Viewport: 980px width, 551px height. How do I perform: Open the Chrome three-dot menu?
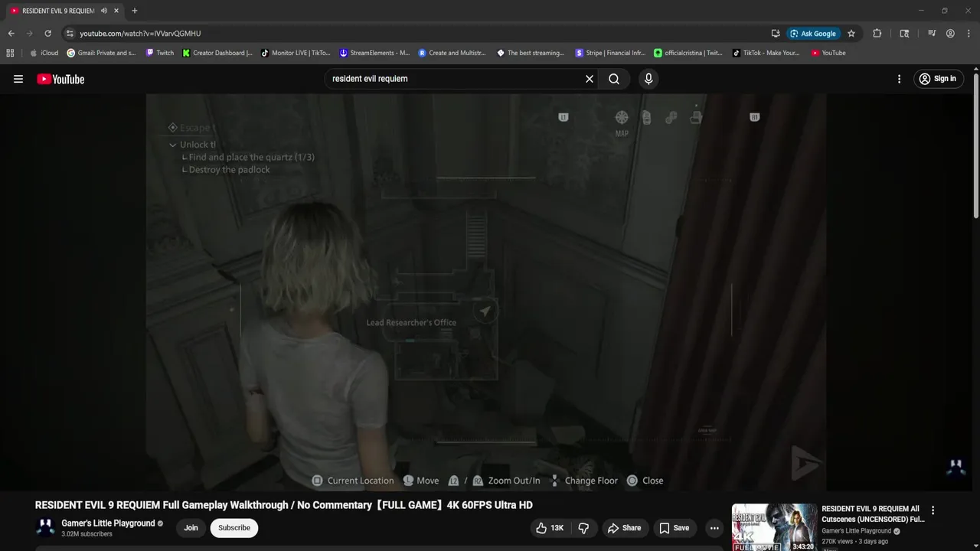(969, 34)
